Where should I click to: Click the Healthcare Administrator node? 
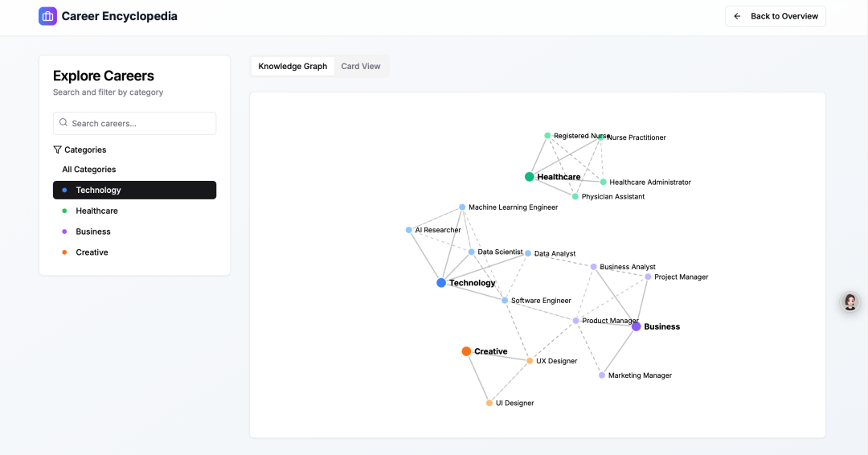click(604, 182)
